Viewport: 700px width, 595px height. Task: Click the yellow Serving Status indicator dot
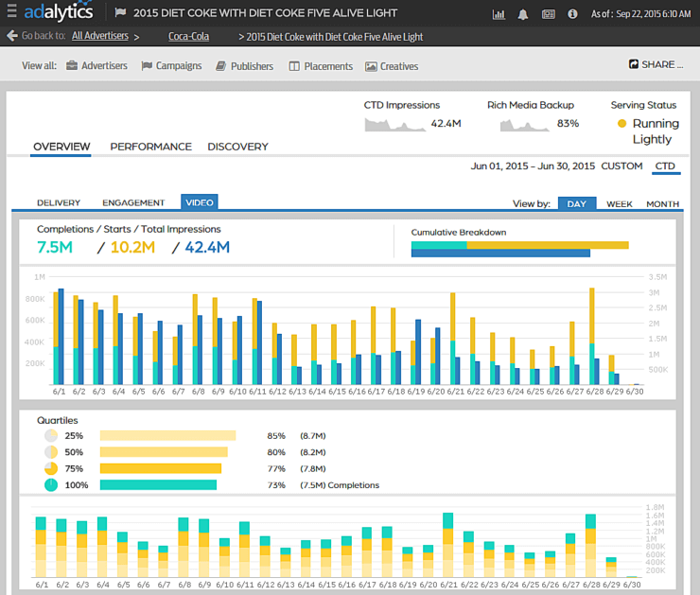point(621,124)
